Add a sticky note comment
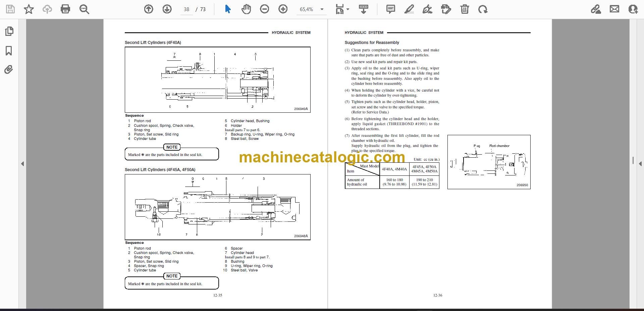 click(391, 9)
